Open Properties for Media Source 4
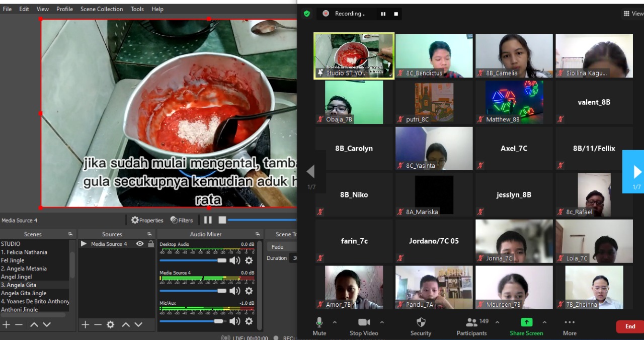The height and width of the screenshot is (340, 644). [x=147, y=220]
